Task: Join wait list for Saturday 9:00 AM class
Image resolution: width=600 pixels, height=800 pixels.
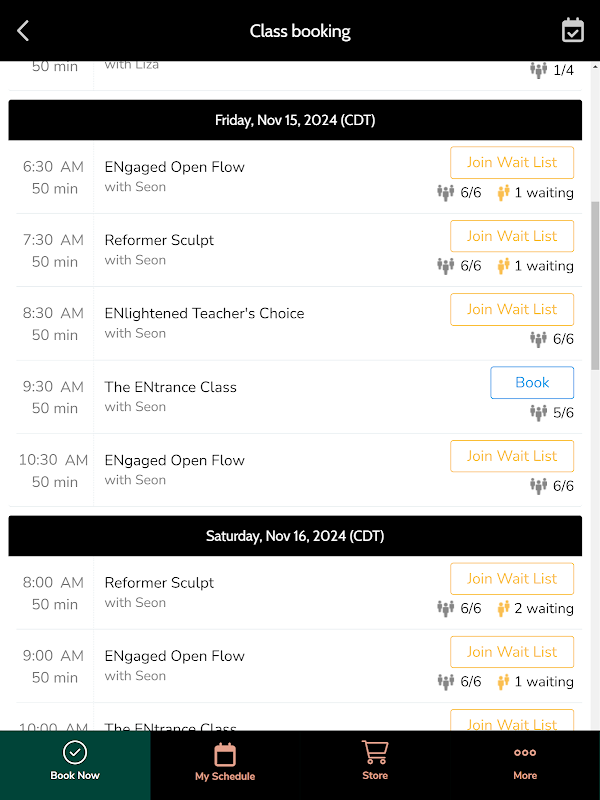Action: click(512, 652)
